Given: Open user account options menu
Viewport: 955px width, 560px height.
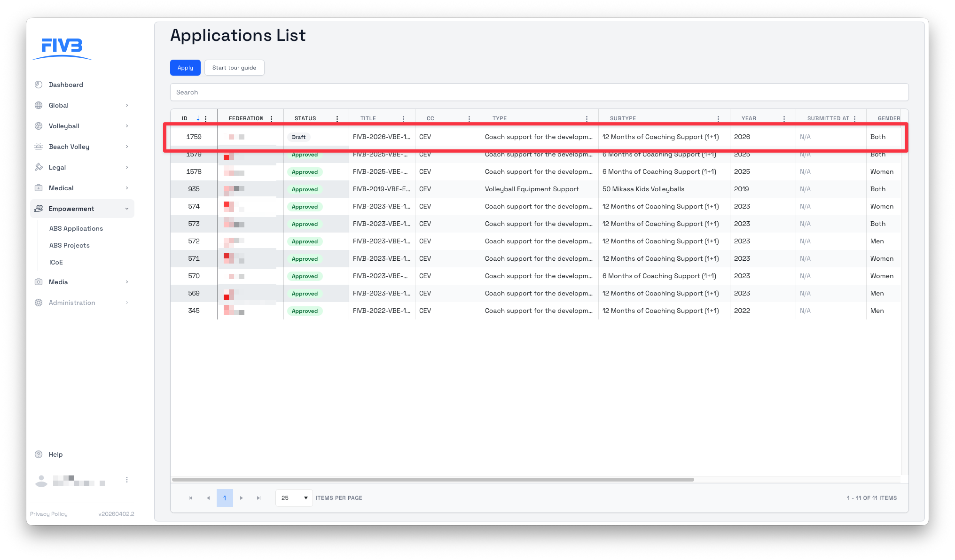Looking at the screenshot, I should [126, 480].
